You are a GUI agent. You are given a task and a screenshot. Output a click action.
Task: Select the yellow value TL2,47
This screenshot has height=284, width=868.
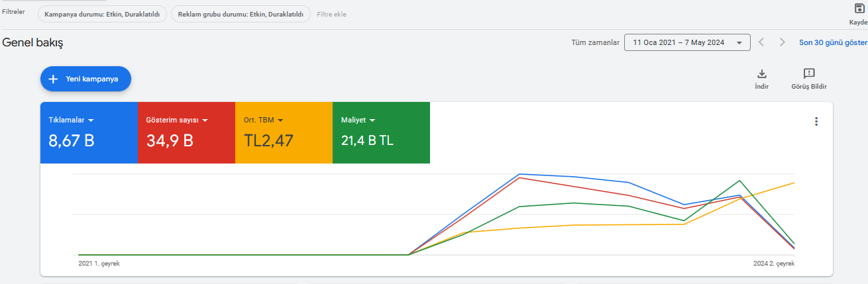(268, 140)
